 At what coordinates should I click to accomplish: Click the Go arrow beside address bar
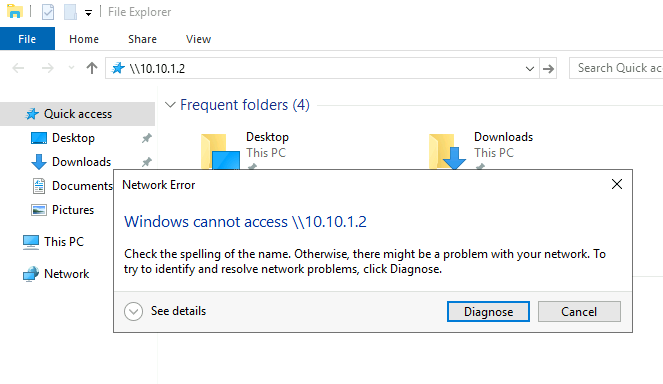[548, 69]
